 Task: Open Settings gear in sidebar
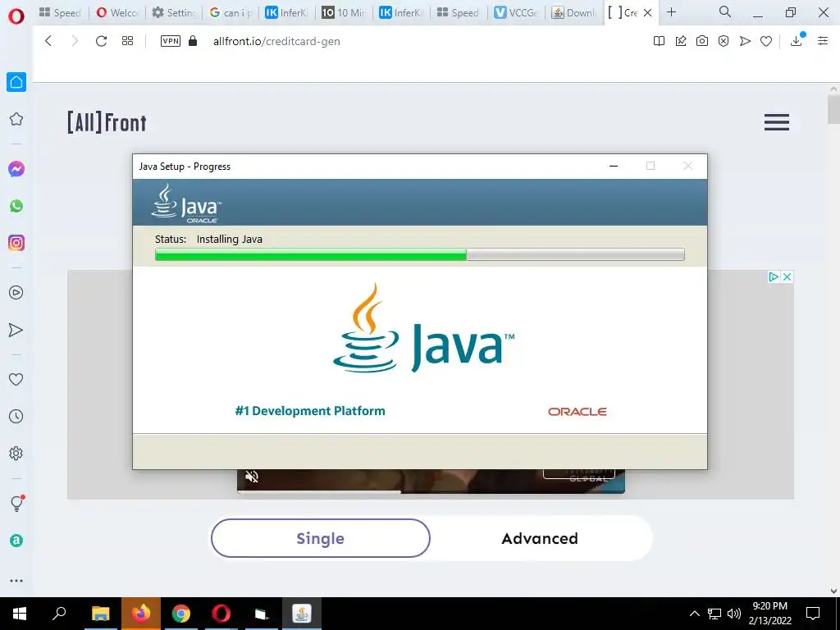(16, 453)
